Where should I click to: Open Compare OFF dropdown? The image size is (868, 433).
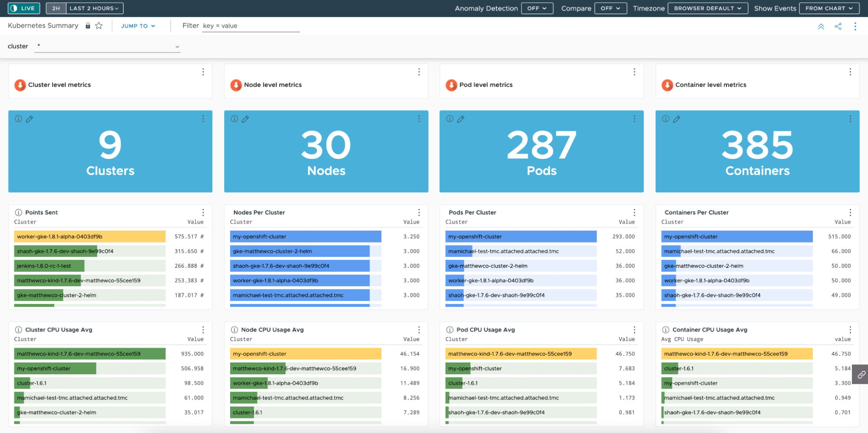tap(611, 8)
